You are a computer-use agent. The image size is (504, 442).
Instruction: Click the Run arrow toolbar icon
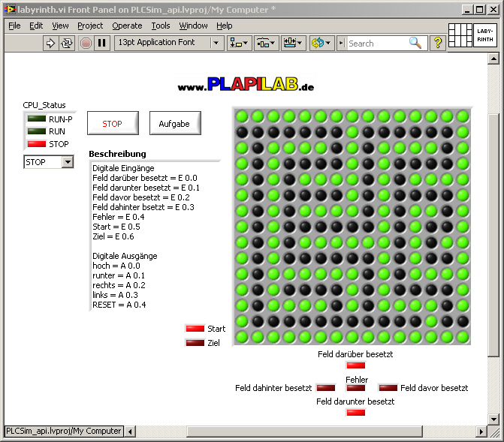(51, 43)
